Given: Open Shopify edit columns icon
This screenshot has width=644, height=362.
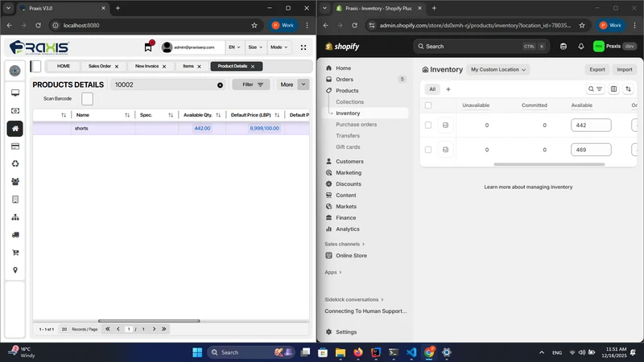Looking at the screenshot, I should tap(613, 89).
